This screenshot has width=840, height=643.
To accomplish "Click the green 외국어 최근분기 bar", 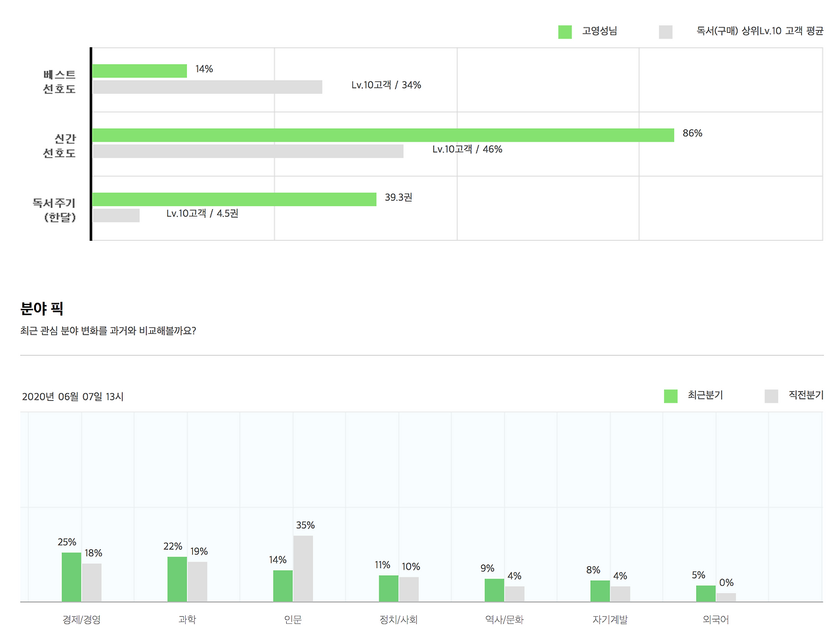I will point(706,594).
